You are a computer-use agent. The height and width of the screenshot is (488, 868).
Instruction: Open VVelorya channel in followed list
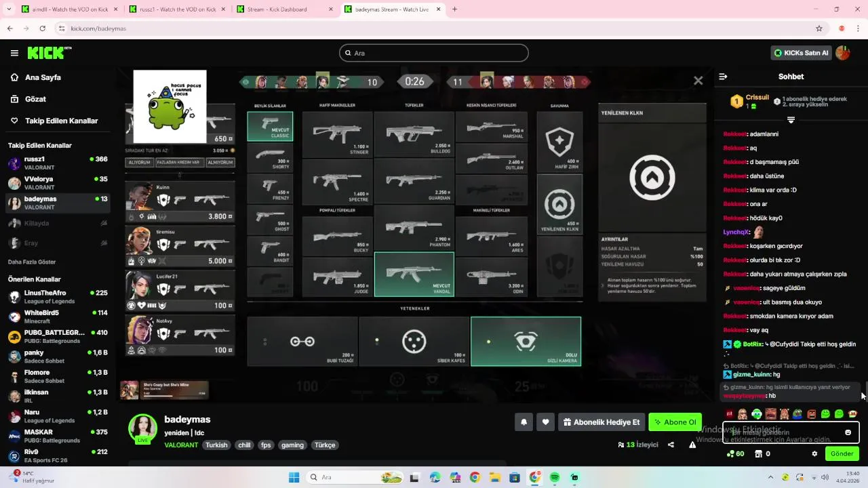[58, 183]
